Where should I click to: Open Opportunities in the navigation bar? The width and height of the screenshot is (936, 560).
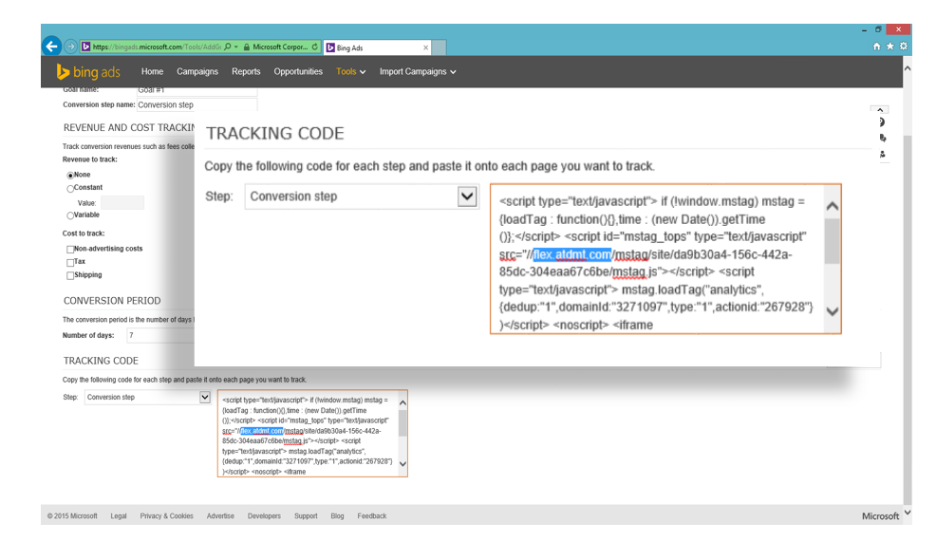click(298, 71)
